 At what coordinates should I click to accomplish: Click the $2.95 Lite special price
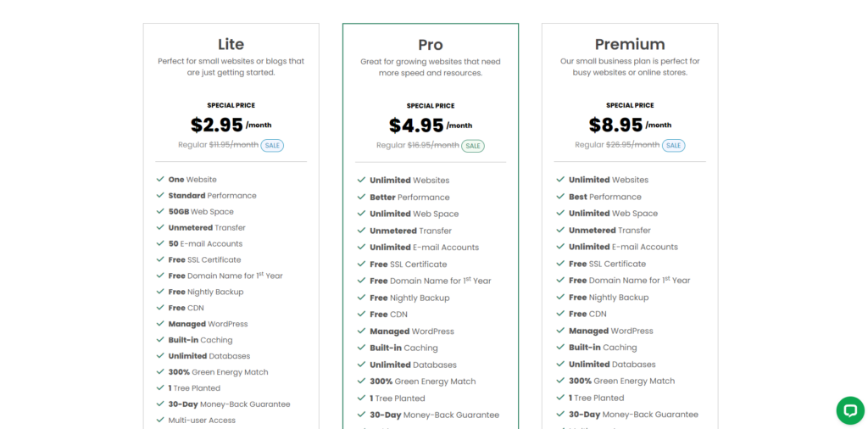pyautogui.click(x=217, y=125)
